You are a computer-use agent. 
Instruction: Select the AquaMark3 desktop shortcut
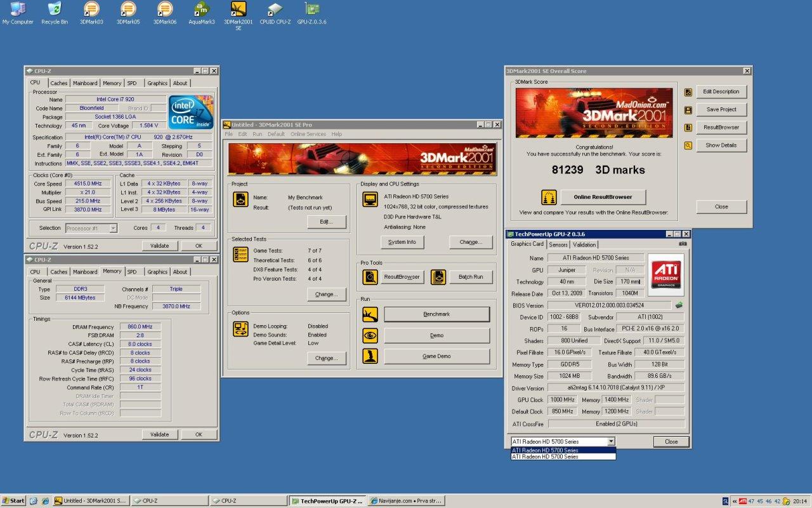point(202,13)
